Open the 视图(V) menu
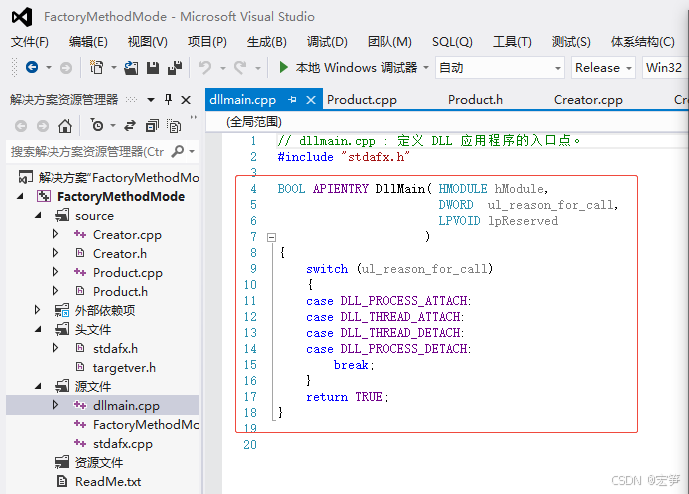The height and width of the screenshot is (494, 689). [x=147, y=42]
